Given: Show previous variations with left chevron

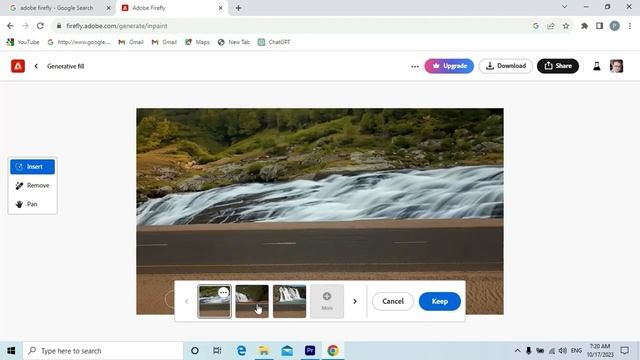Looking at the screenshot, I should click(187, 301).
